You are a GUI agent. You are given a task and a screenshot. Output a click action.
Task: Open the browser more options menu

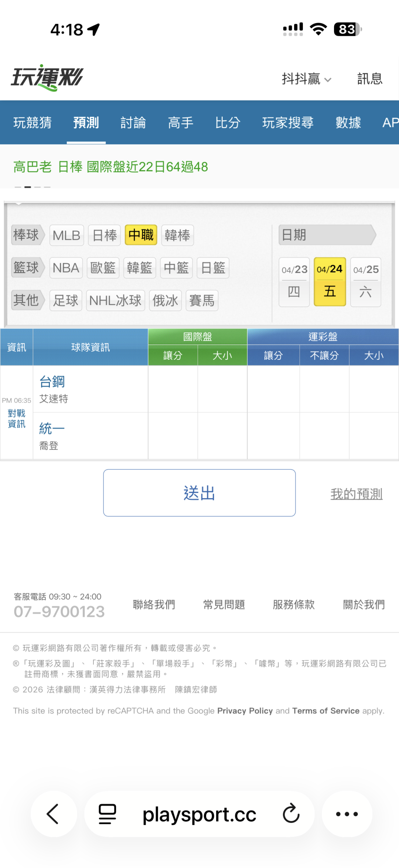click(x=347, y=814)
